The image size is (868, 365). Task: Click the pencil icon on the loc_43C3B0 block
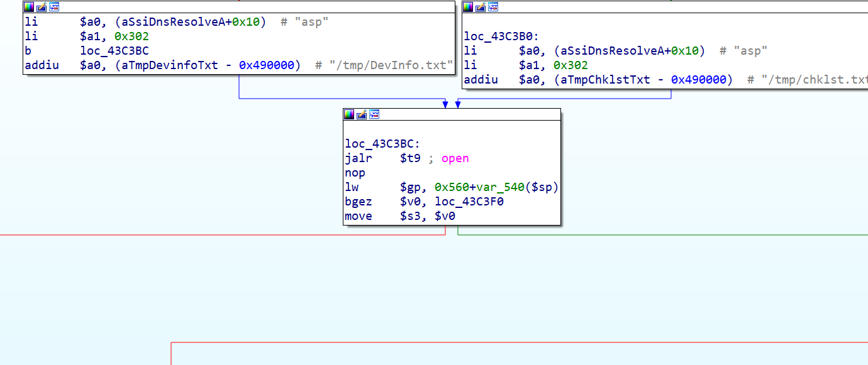[x=481, y=7]
